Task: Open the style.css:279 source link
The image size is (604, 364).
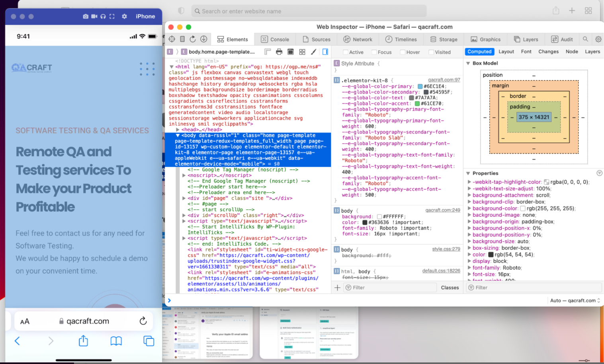Action: pos(446,249)
